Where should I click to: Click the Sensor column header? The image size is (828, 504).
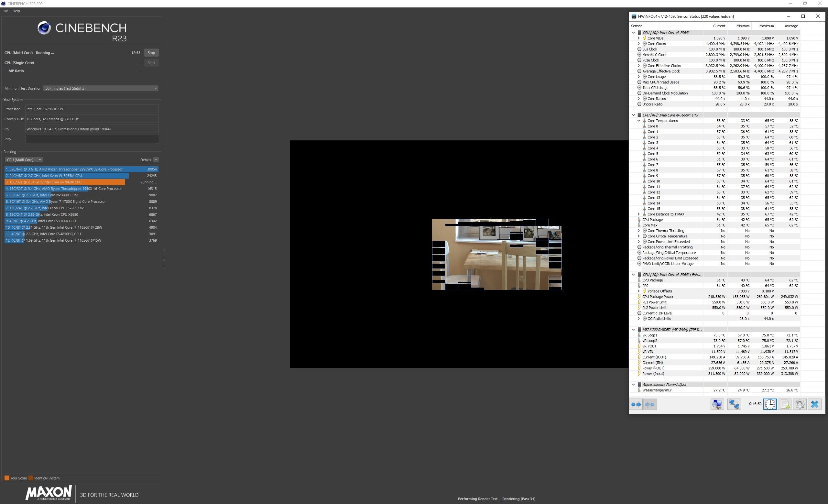(x=666, y=26)
